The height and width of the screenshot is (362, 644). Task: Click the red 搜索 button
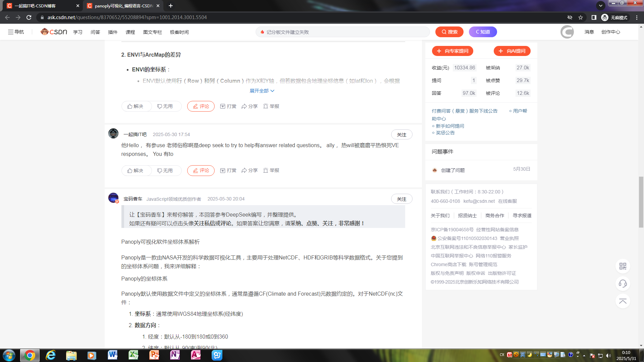(449, 32)
